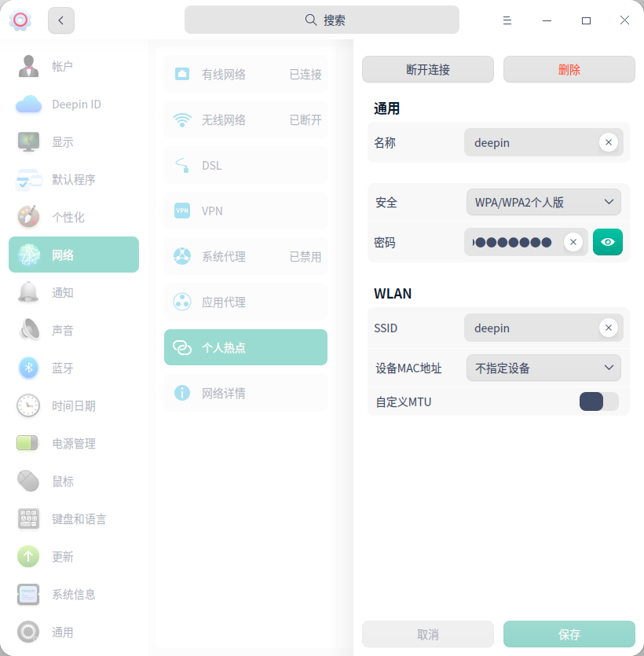644x656 pixels.
Task: Click the 个性化 palette icon
Action: (x=28, y=217)
